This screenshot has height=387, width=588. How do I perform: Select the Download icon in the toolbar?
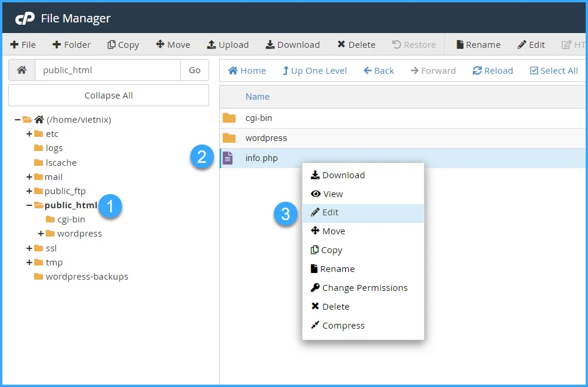click(x=292, y=44)
